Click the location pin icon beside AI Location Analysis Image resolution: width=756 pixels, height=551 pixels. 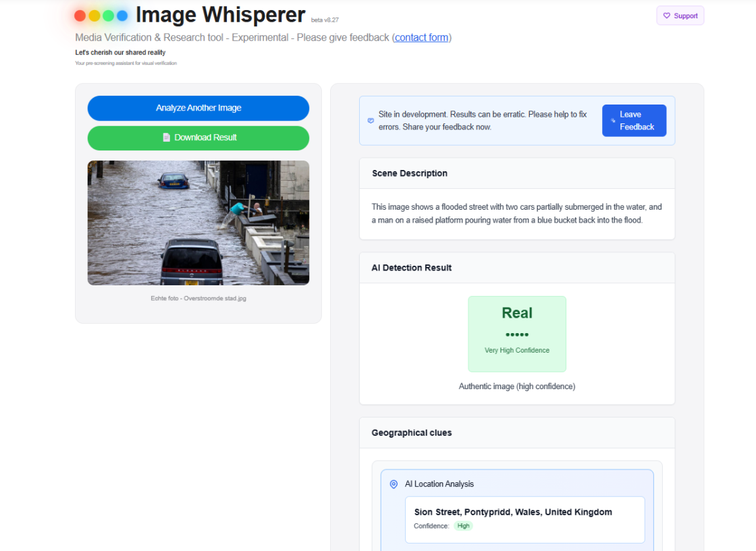[x=394, y=484]
